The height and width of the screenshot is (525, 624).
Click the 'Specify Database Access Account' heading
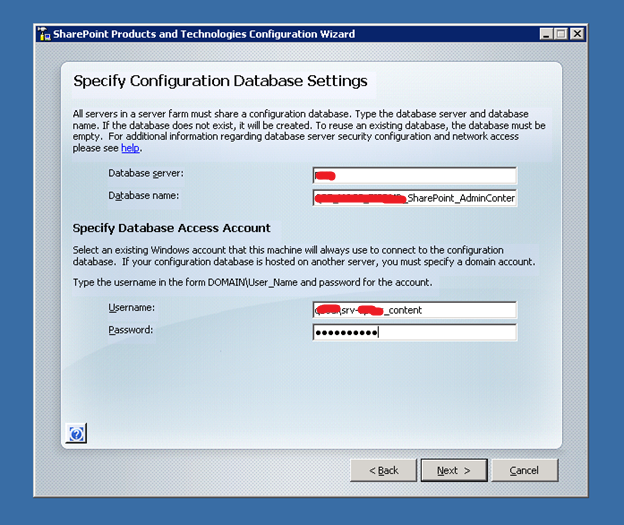pos(172,228)
